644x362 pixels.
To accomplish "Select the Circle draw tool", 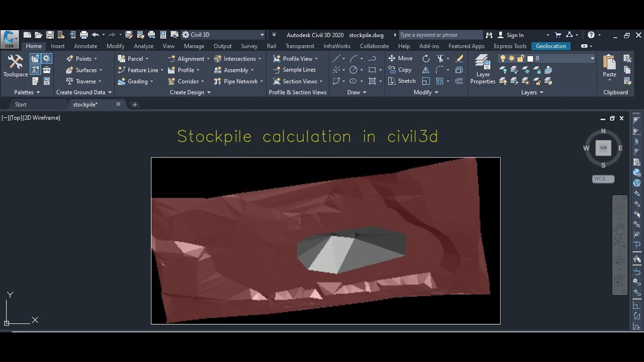I will pos(354,70).
